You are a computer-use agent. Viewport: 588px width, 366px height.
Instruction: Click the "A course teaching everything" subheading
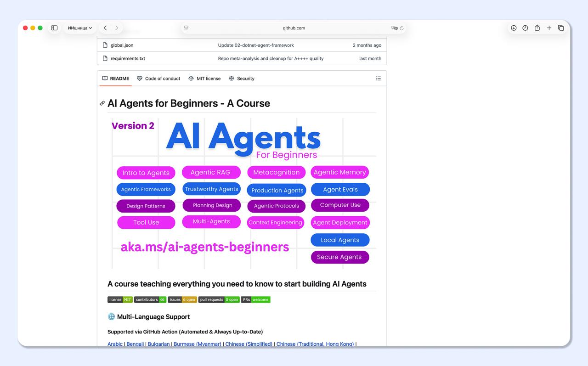(x=237, y=284)
